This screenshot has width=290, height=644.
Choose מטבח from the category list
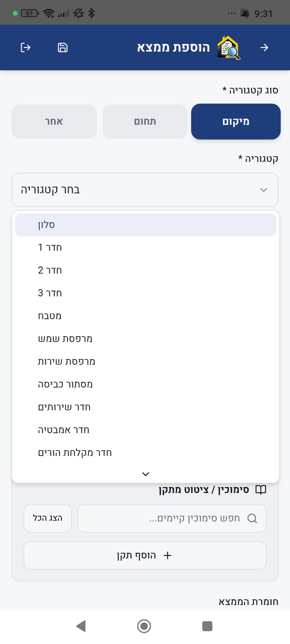pyautogui.click(x=145, y=316)
